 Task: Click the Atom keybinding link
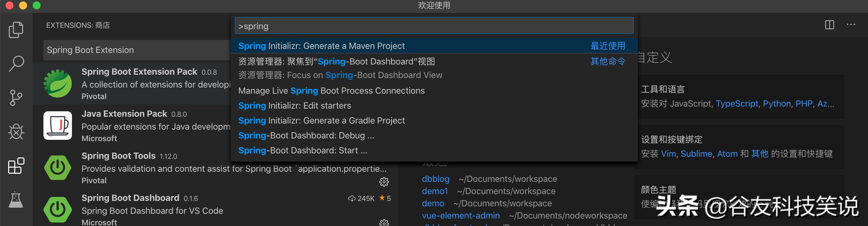[x=727, y=154]
